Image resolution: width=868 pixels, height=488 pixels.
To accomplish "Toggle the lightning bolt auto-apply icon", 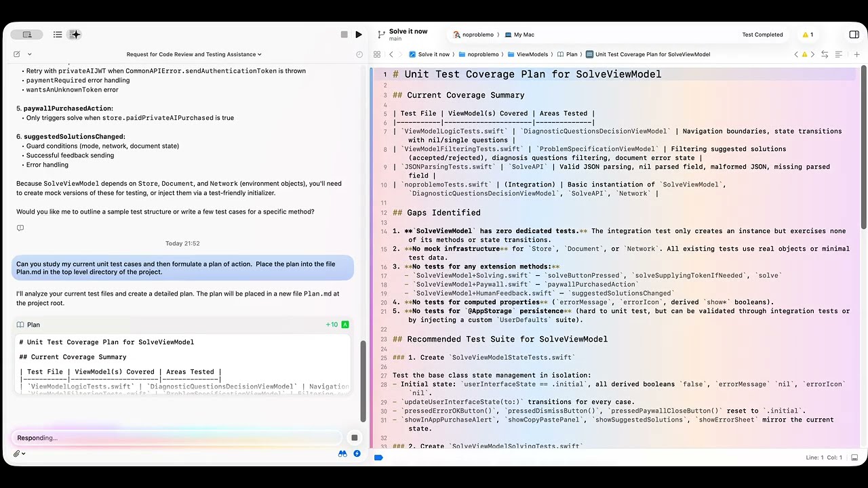I will click(357, 454).
